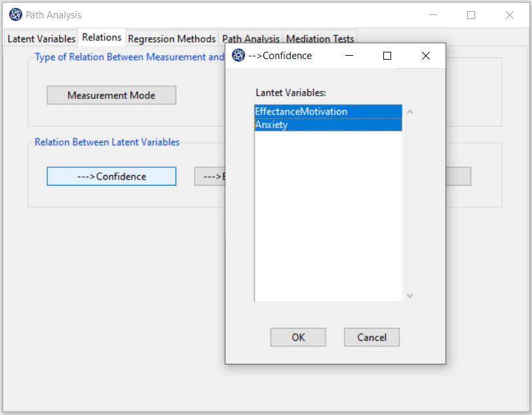Close the --->Confidence dialog window

click(x=426, y=56)
